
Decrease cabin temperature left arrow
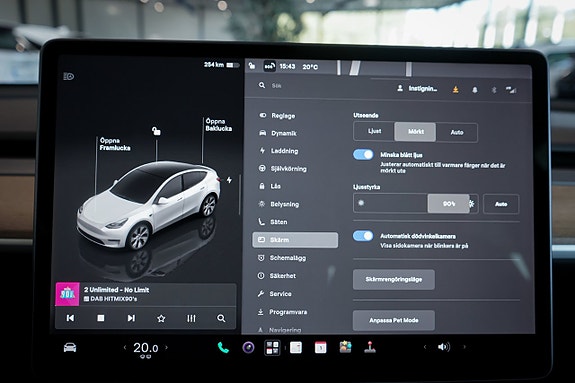tap(125, 347)
